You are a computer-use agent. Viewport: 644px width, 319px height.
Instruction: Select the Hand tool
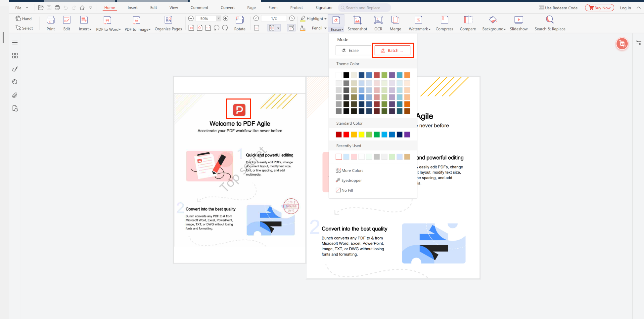coord(23,19)
